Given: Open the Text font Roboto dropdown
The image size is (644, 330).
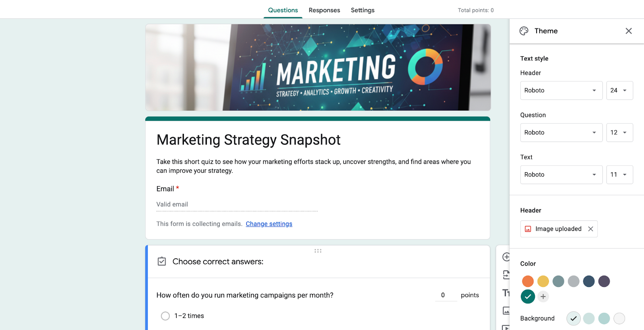Looking at the screenshot, I should coord(561,175).
